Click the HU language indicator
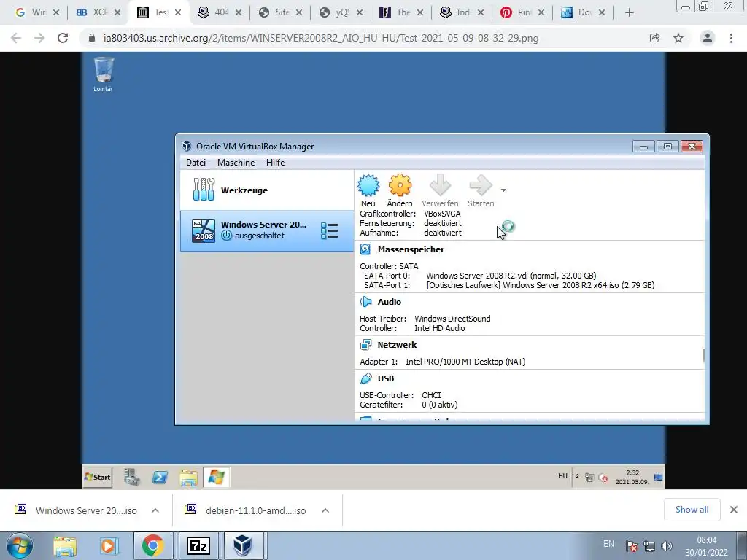 562,476
